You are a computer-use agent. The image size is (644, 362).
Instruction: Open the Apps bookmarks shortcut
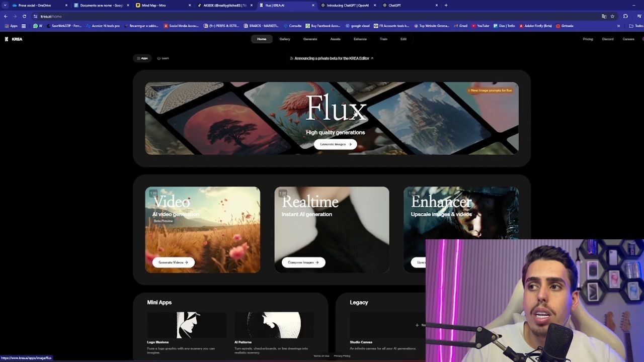pyautogui.click(x=11, y=26)
